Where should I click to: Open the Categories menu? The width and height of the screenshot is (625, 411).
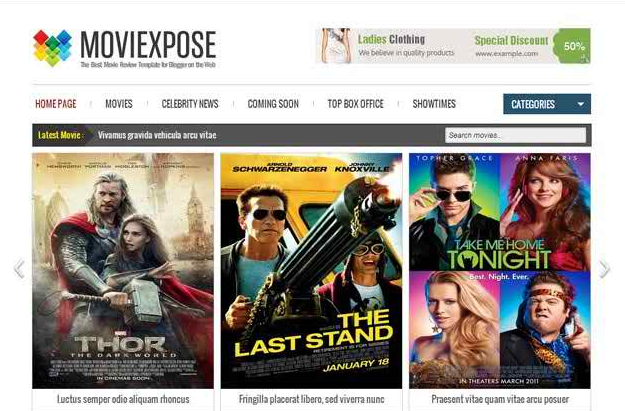547,104
